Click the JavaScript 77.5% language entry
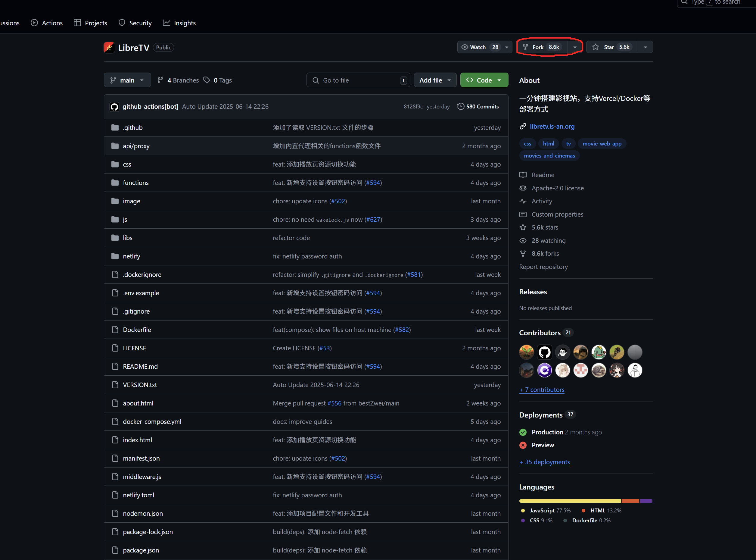 point(546,511)
